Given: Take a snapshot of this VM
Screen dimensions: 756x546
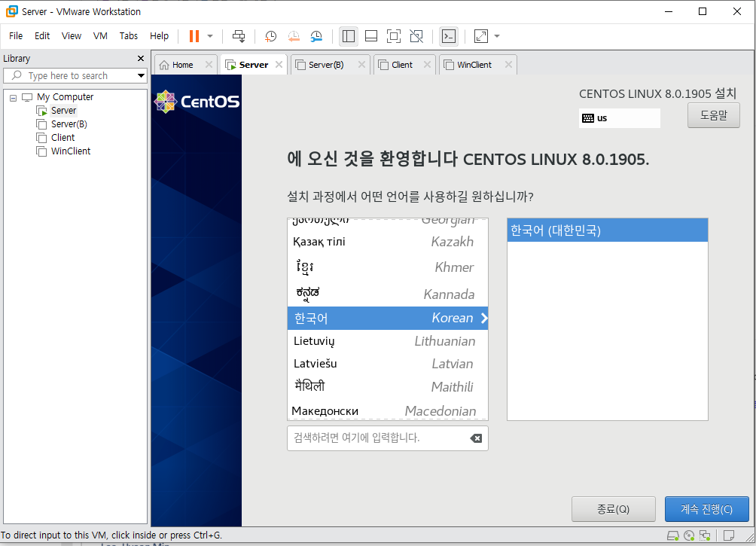Looking at the screenshot, I should 270,36.
